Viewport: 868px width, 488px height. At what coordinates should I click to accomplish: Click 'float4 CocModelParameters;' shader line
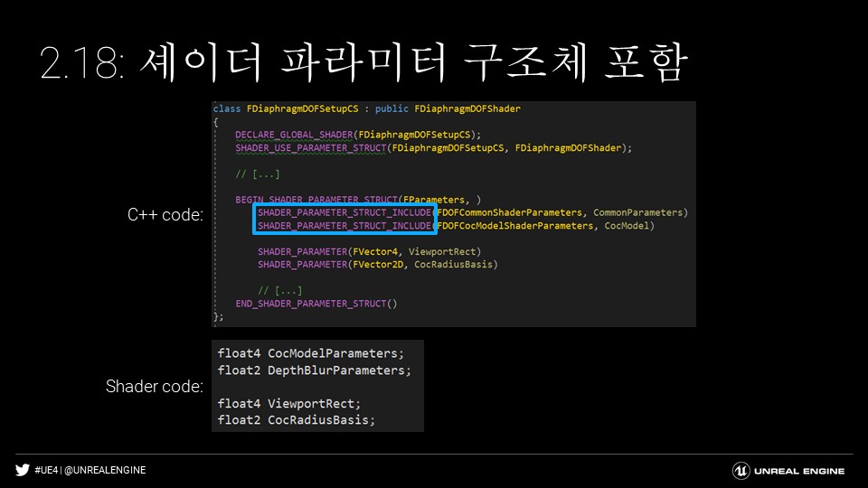(310, 353)
